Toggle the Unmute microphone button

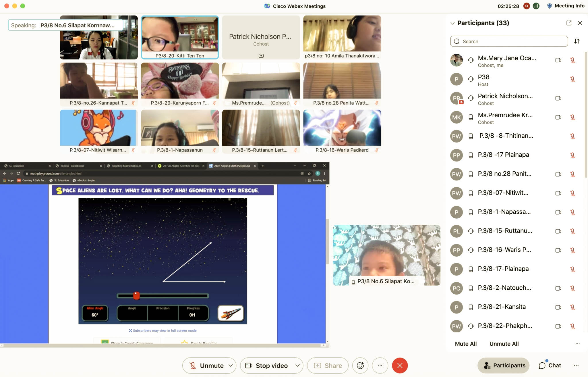(x=206, y=366)
